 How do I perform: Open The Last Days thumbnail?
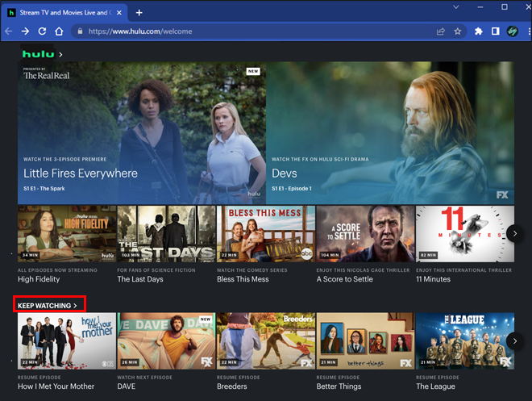pos(166,234)
